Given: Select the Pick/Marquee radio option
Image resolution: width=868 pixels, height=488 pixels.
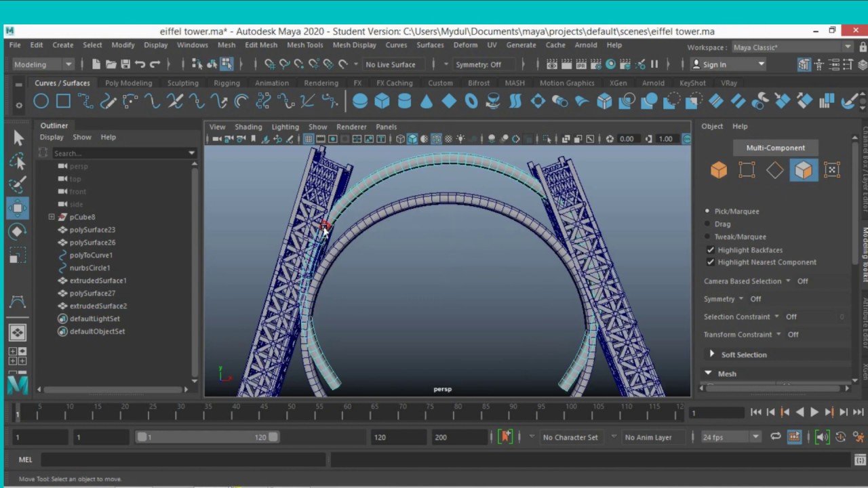Looking at the screenshot, I should 707,211.
